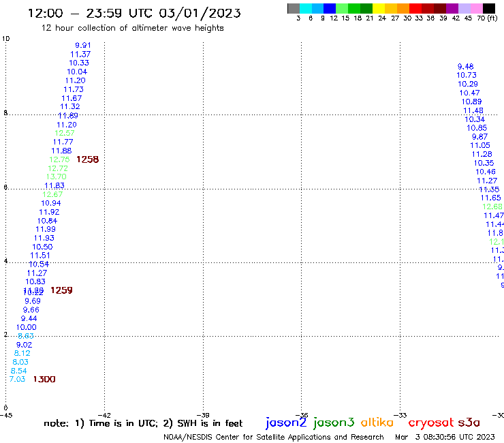Select wave height value 11.73
The height and width of the screenshot is (443, 504).
(74, 89)
